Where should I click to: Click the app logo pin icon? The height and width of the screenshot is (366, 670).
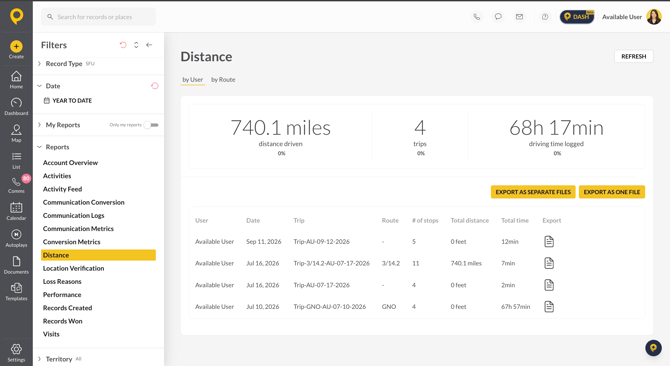[x=16, y=16]
